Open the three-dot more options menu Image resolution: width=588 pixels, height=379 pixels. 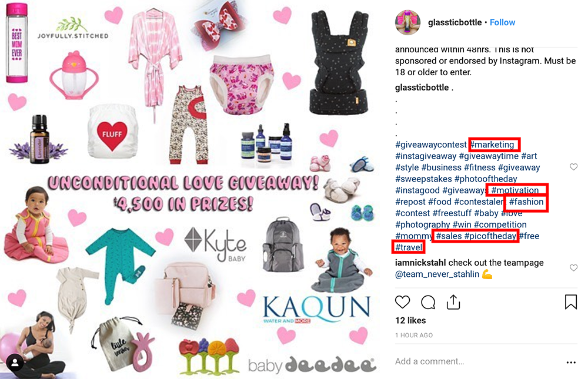coord(571,363)
